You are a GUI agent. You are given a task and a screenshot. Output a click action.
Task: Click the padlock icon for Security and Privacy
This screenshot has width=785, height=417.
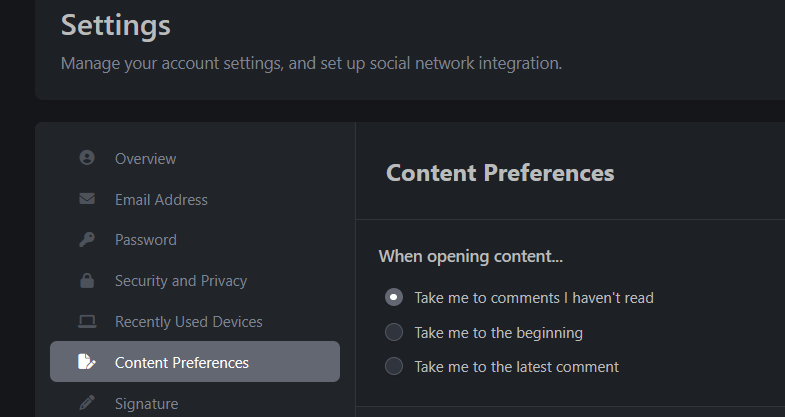(x=87, y=281)
